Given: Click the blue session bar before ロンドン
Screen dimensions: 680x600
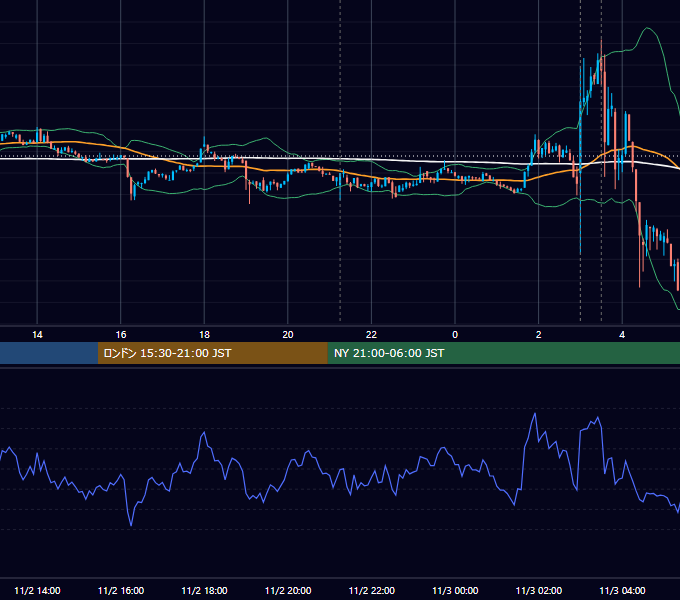Looking at the screenshot, I should click(49, 353).
